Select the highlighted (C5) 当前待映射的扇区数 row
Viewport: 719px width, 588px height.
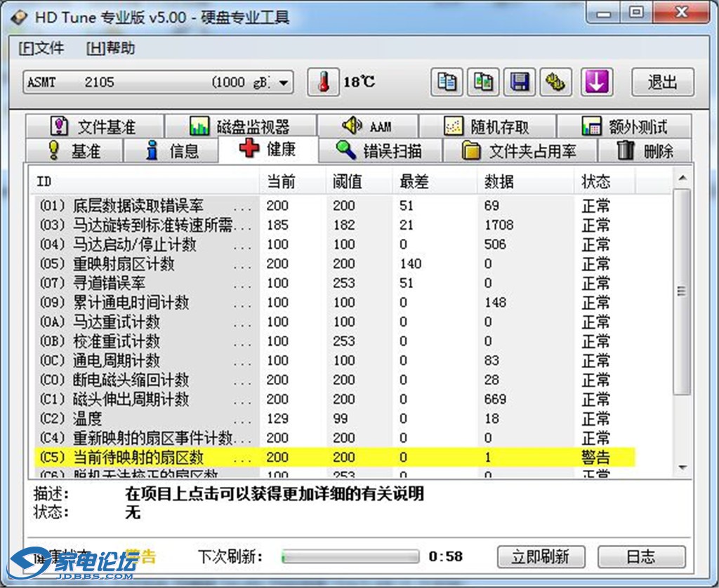pos(140,457)
